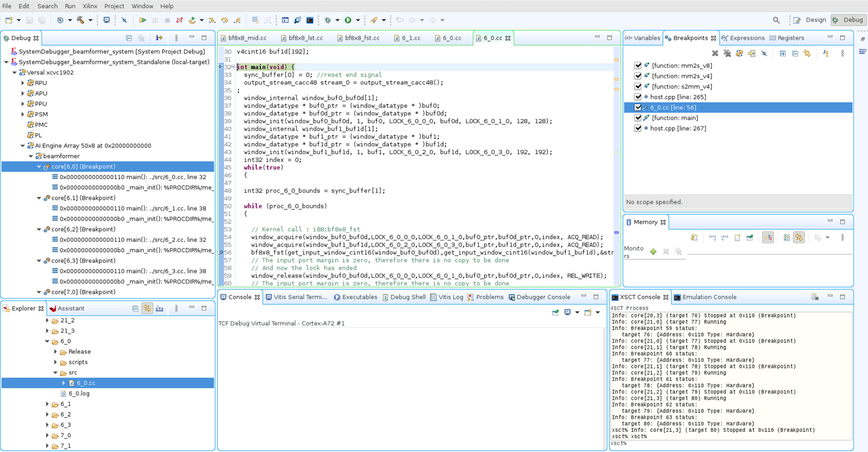Screen dimensions: 868x452
Task: Add a memory monitor with green plus
Action: [x=653, y=252]
